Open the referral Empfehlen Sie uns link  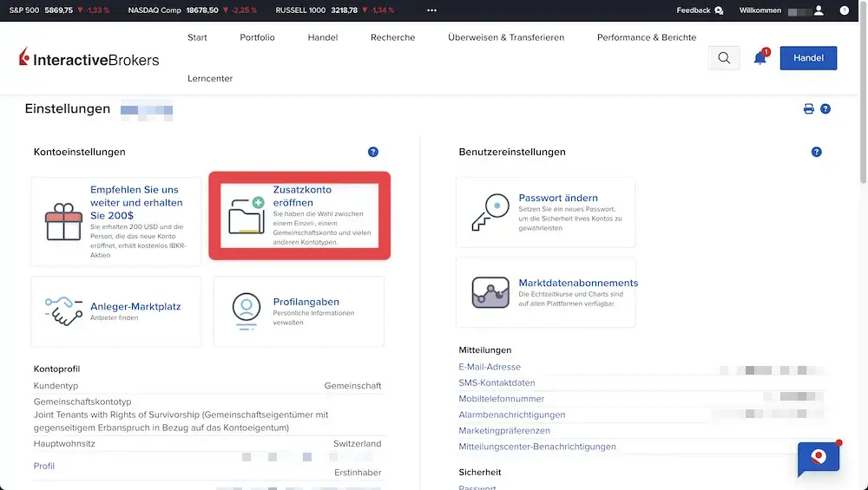click(136, 202)
